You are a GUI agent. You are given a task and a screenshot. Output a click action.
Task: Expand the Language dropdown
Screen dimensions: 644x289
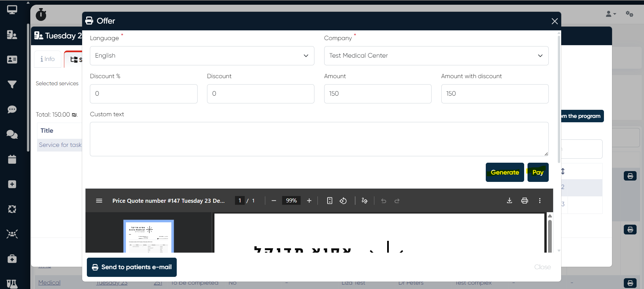[x=202, y=56]
